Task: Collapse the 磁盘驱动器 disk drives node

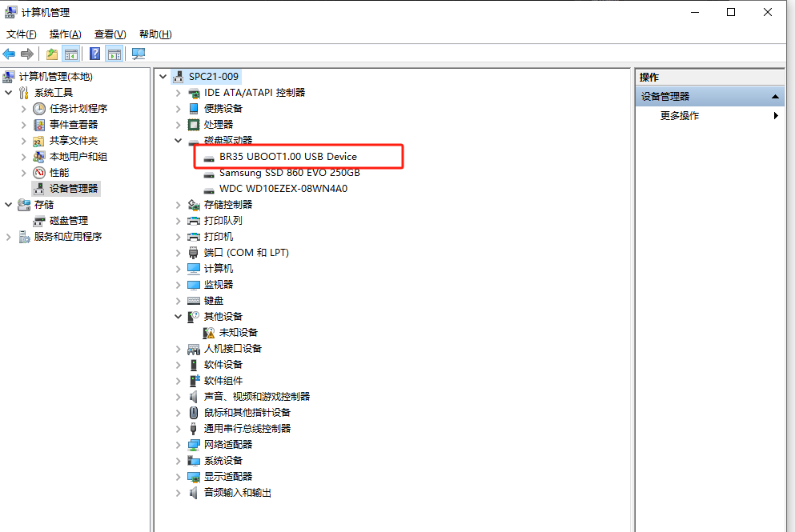Action: point(178,141)
